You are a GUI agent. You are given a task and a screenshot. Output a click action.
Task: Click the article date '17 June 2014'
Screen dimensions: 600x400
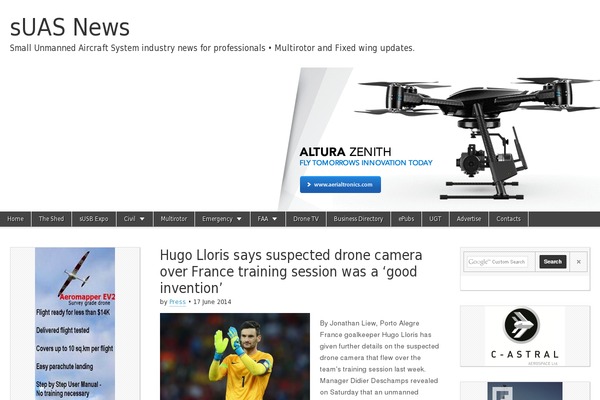212,302
